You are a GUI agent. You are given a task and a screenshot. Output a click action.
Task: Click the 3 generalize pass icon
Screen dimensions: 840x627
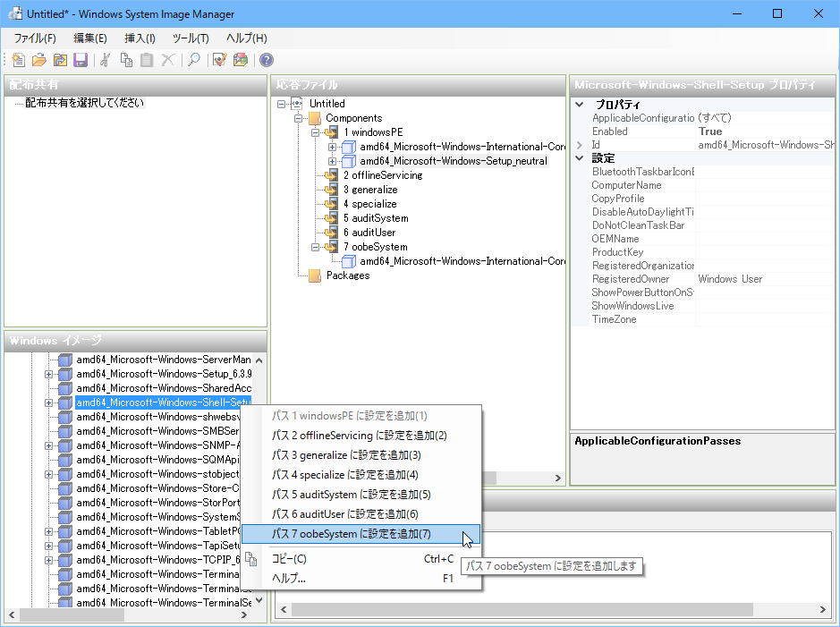[x=332, y=190]
